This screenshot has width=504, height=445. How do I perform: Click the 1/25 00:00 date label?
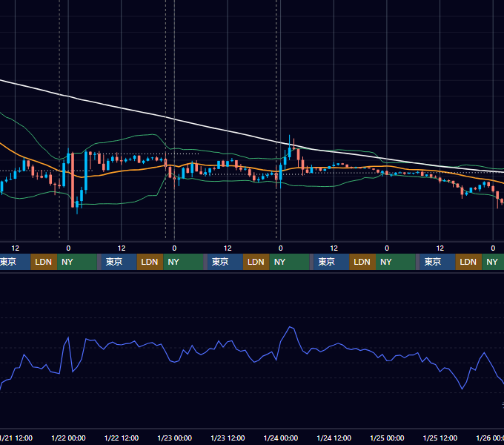[387, 438]
